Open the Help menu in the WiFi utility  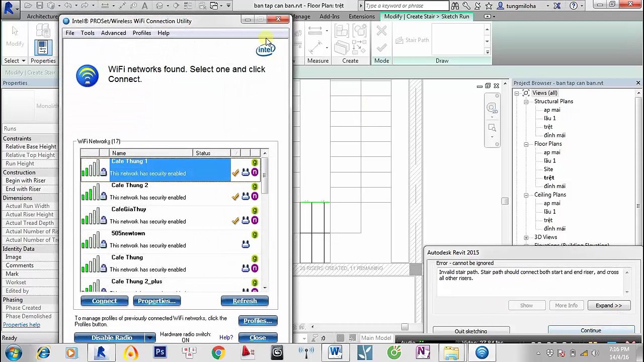164,33
